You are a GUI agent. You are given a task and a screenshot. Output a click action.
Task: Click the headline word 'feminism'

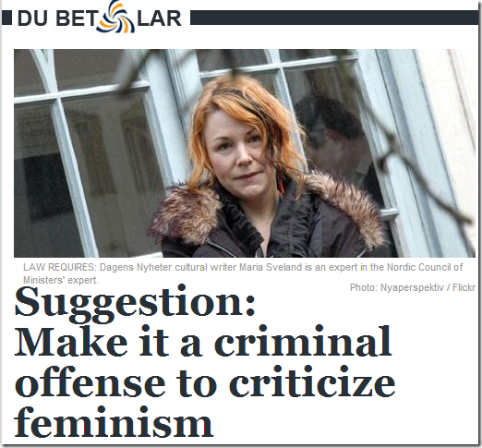pos(114,422)
